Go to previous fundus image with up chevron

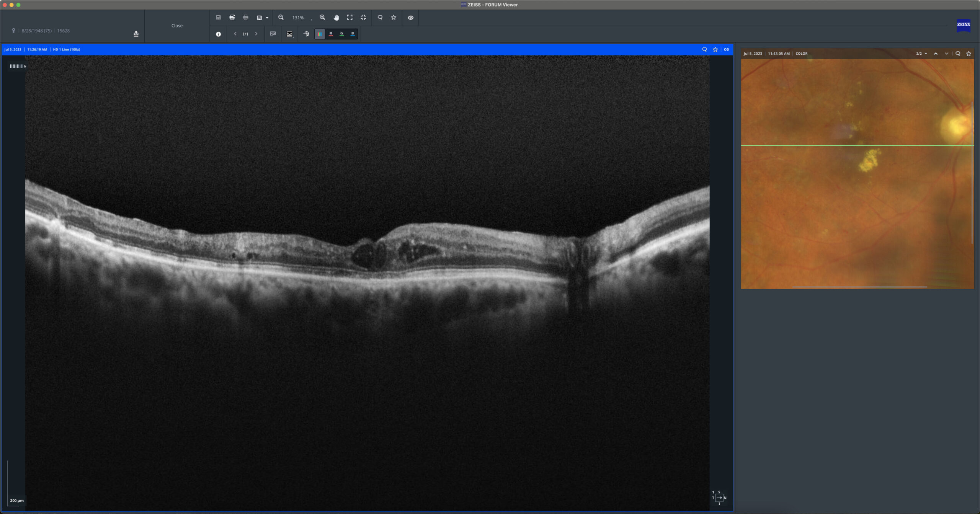(x=936, y=54)
